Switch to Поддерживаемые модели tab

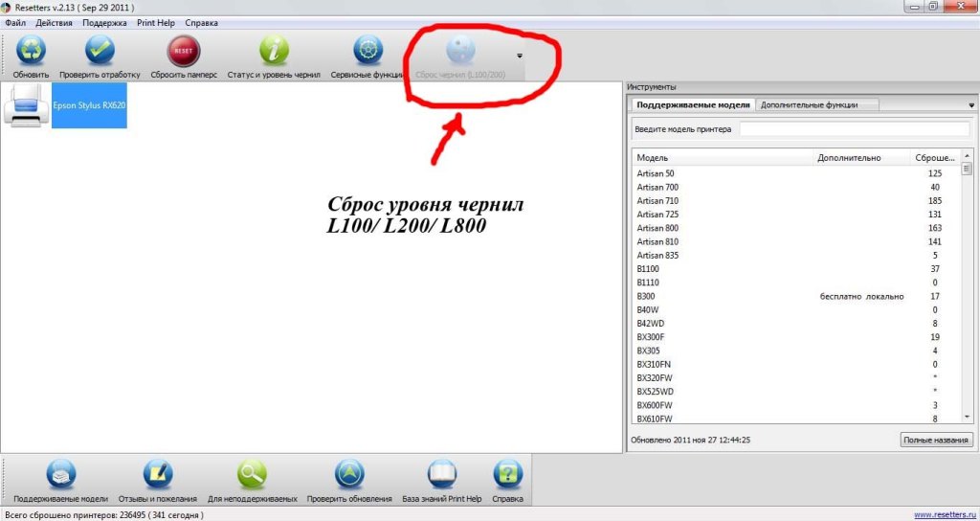coord(692,105)
